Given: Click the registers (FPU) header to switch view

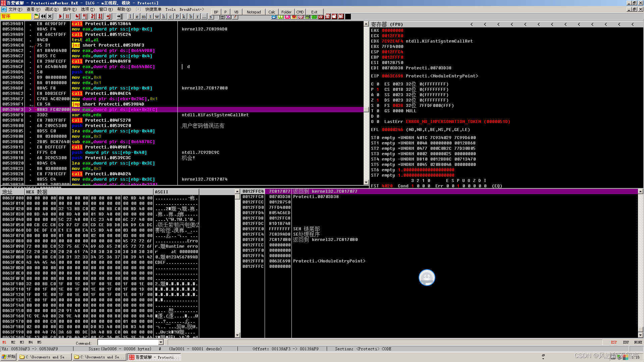Looking at the screenshot, I should (x=387, y=24).
